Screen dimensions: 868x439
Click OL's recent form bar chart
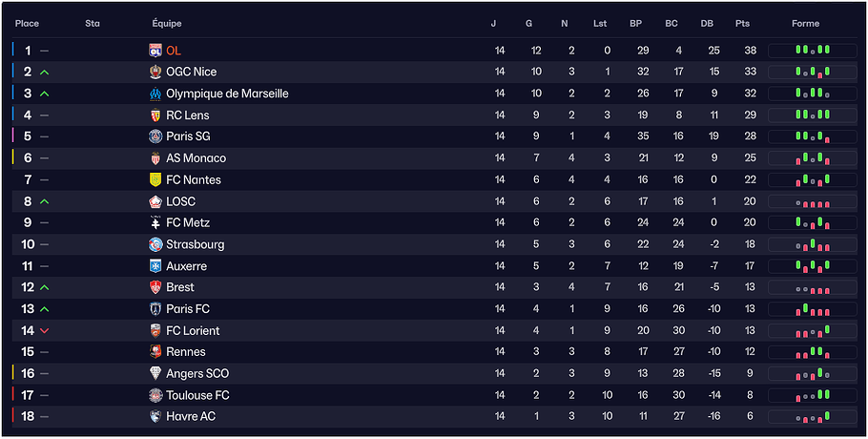pos(812,51)
